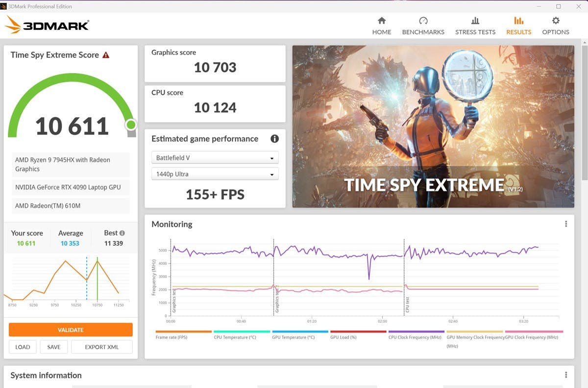Toggle the CPU Clock Frequency legend swatch
Screen dimensions: 588x388
coord(416,332)
